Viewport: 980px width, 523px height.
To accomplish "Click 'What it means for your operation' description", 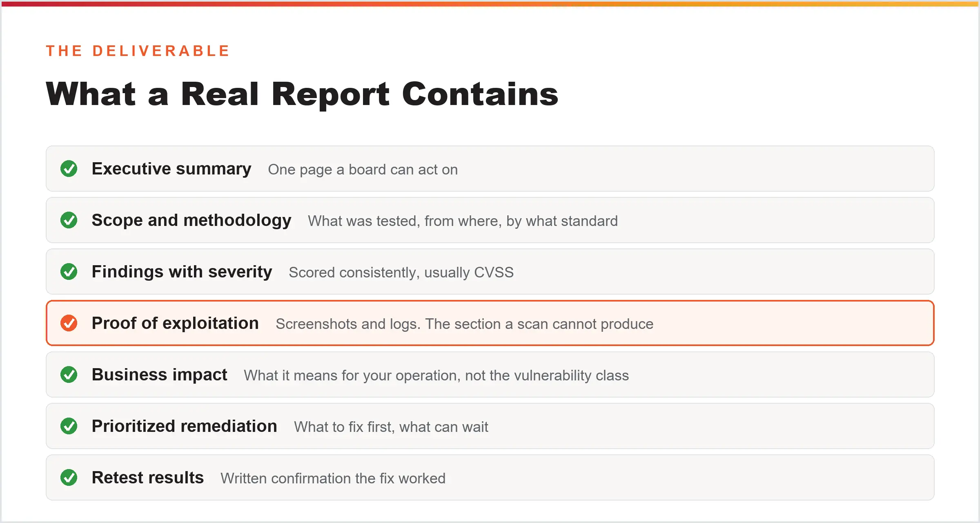I will pos(437,375).
